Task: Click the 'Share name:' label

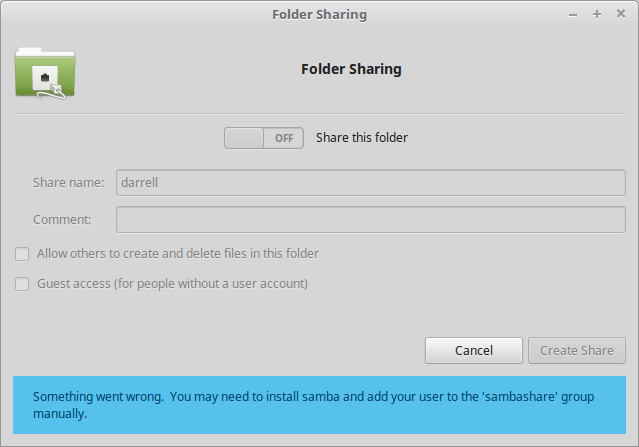Action: (x=68, y=183)
